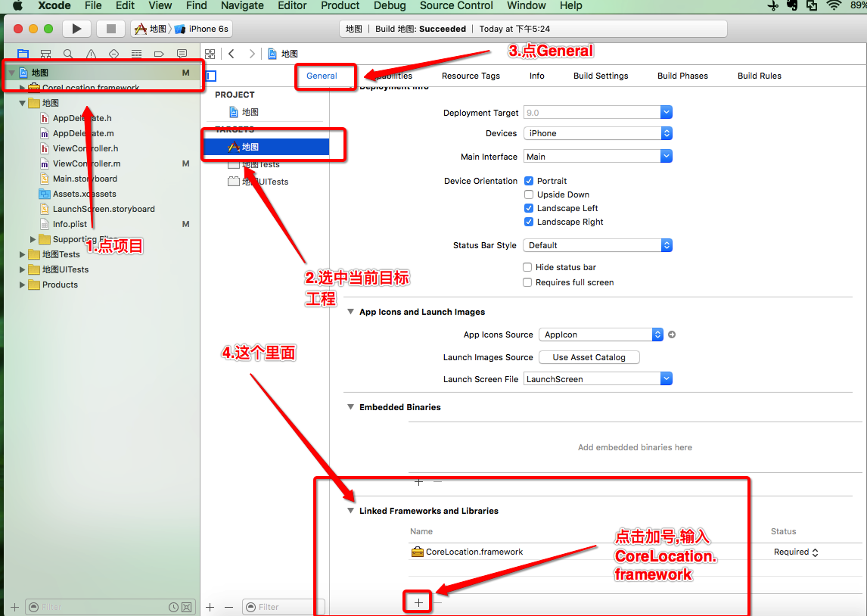Select Main.storyboard file

click(x=85, y=179)
